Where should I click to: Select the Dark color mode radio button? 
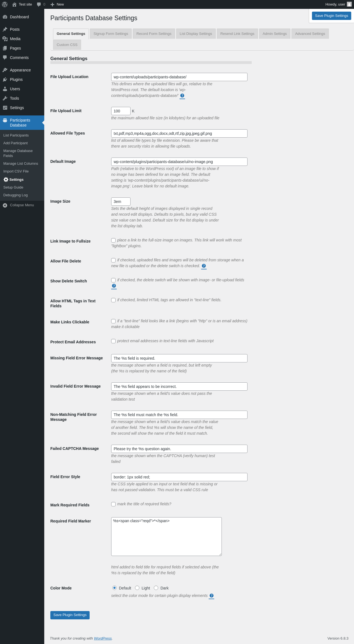coord(156,588)
